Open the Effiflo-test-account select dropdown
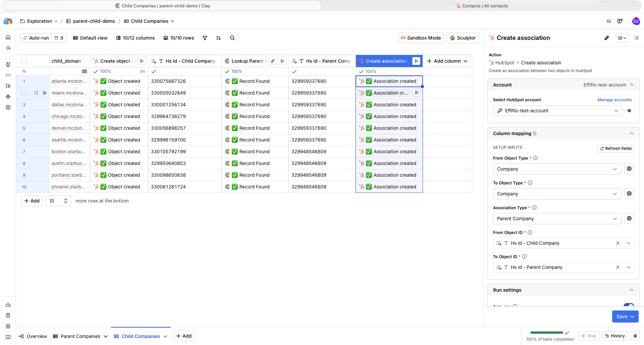The width and height of the screenshot is (644, 345). (557, 111)
